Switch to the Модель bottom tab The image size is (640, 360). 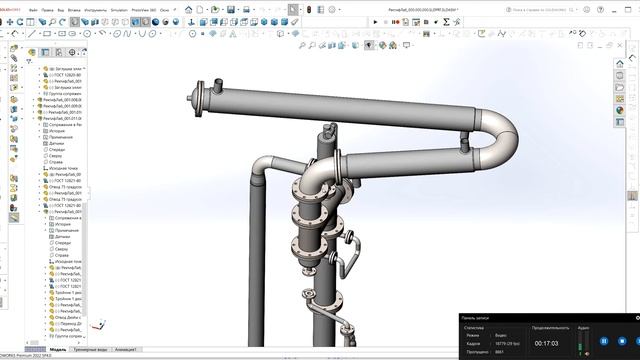click(58, 350)
